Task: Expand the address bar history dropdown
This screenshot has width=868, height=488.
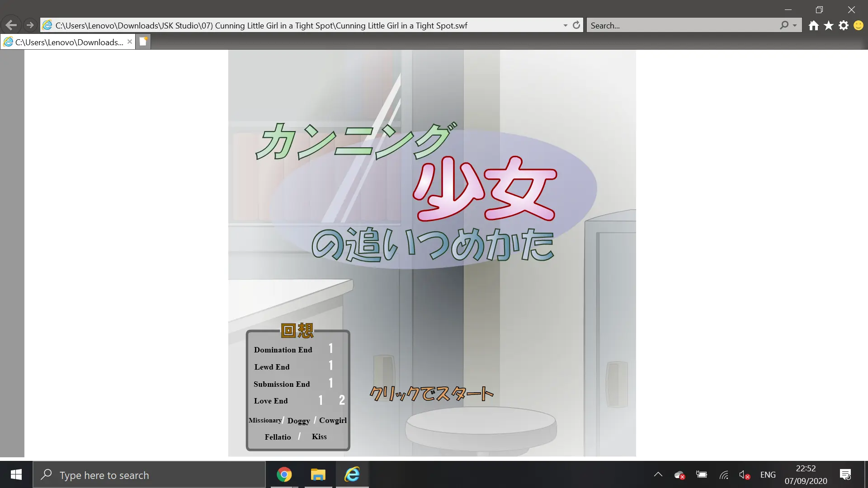Action: tap(565, 25)
